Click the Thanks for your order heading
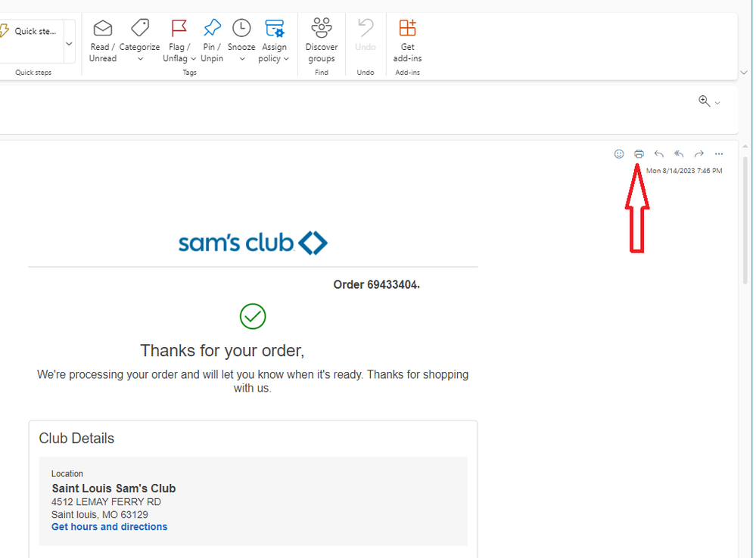This screenshot has height=558, width=756. point(222,350)
